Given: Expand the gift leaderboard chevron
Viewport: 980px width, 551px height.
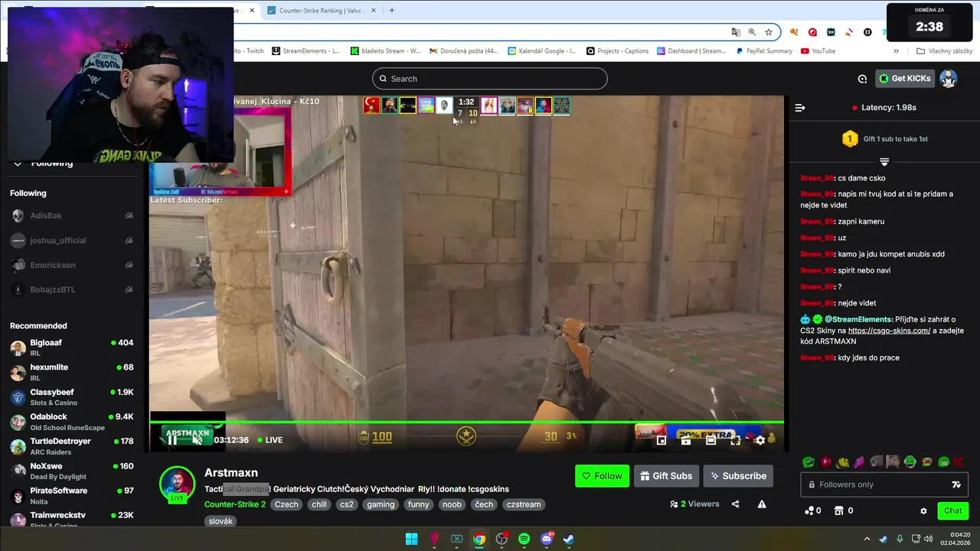Looking at the screenshot, I should click(x=884, y=162).
